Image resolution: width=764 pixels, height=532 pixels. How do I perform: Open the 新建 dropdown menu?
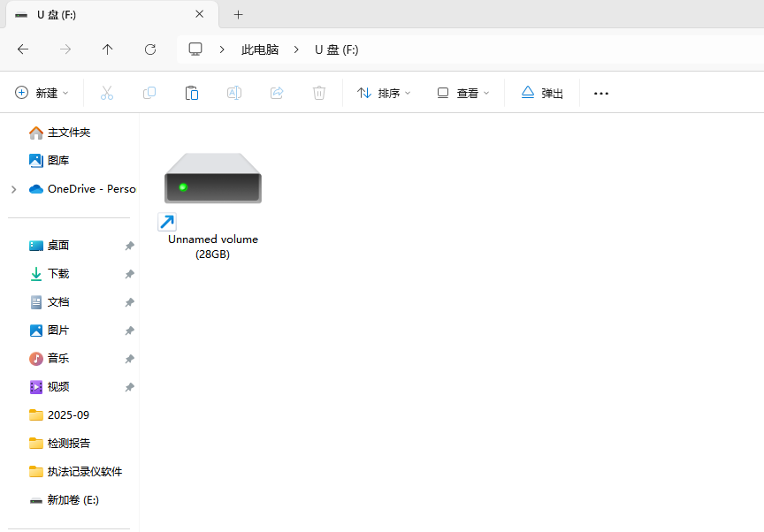[42, 93]
